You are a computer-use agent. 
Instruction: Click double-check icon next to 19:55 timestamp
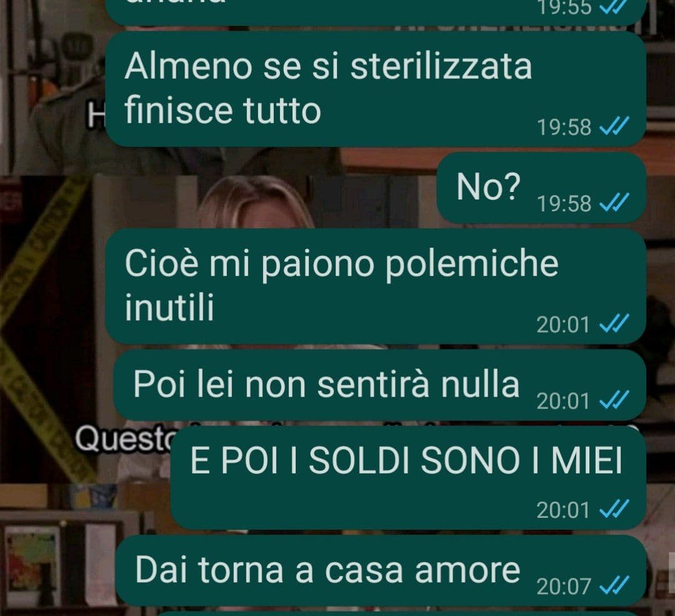click(x=615, y=7)
